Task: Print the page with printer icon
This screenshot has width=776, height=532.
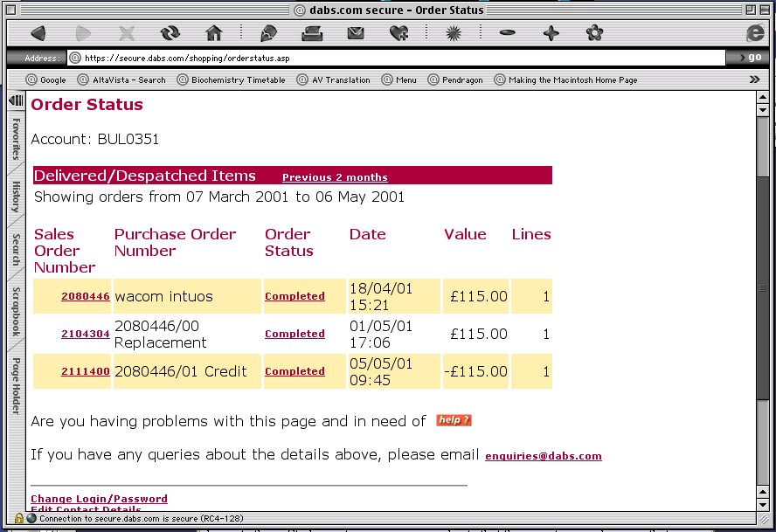Action: (312, 34)
